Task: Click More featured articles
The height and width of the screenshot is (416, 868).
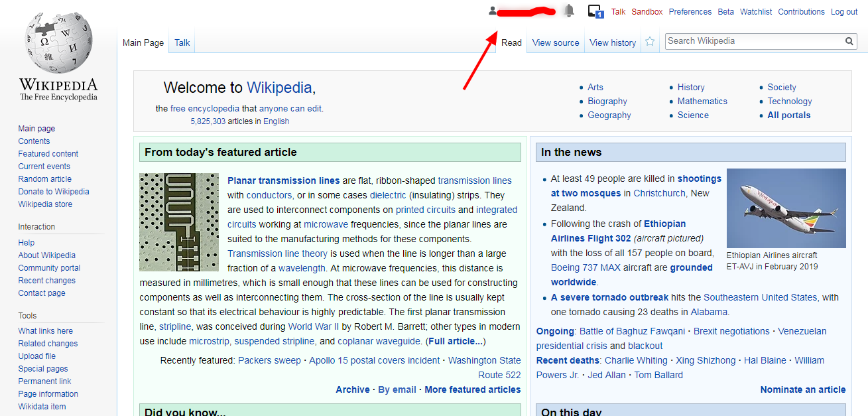Action: (x=473, y=389)
